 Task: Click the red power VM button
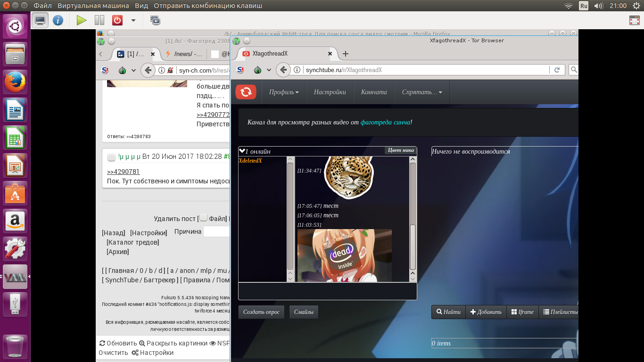coord(117,20)
